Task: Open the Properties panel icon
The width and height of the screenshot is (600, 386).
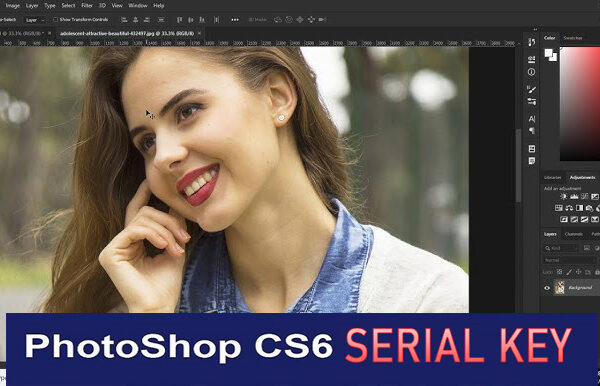Action: point(532,59)
